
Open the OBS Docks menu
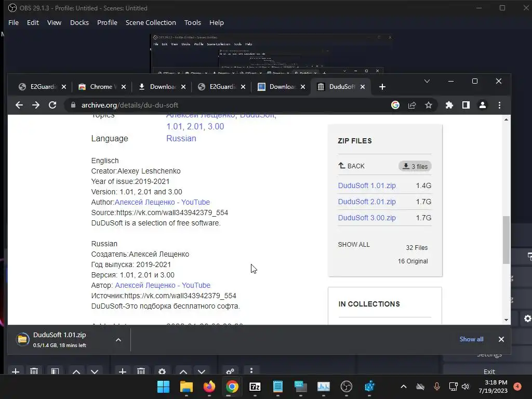point(79,22)
